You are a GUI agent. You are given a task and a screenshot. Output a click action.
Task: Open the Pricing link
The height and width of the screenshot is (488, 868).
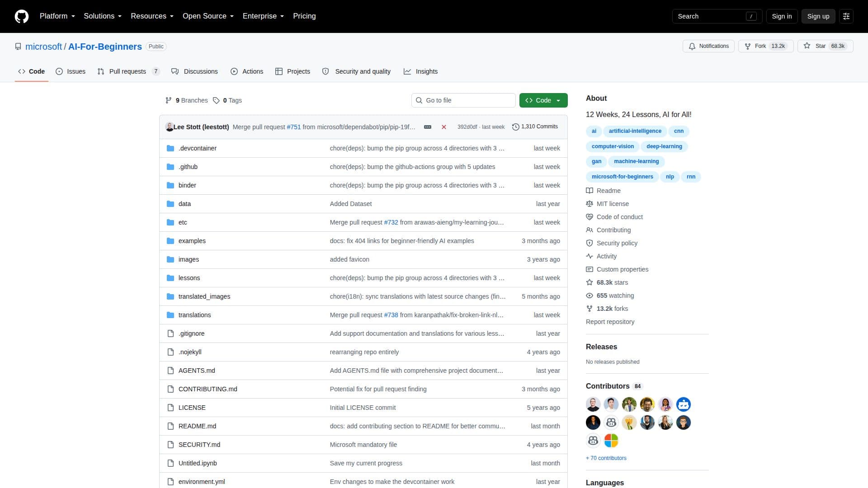pyautogui.click(x=304, y=16)
